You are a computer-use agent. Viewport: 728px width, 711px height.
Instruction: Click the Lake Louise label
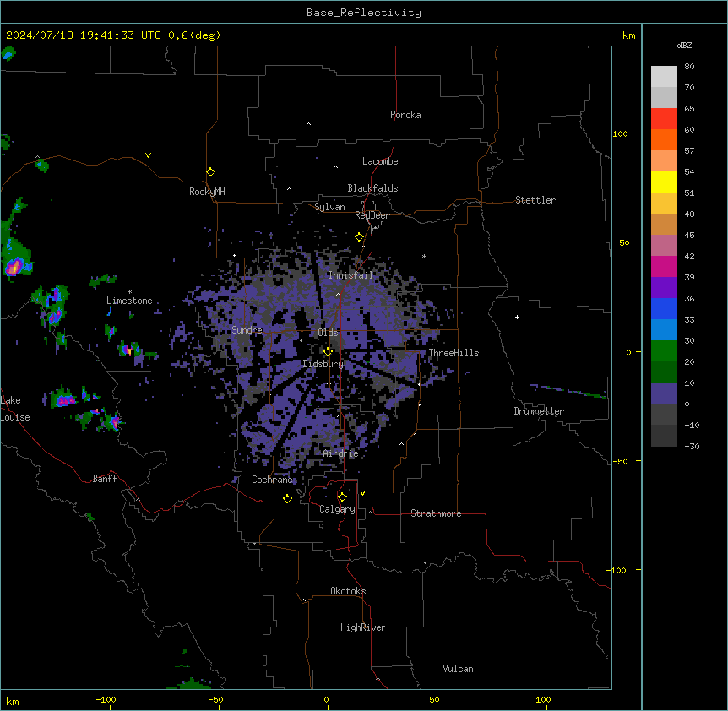[15, 409]
